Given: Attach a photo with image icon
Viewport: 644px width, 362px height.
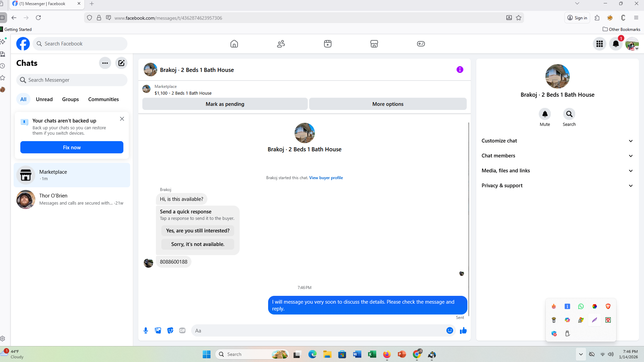Looking at the screenshot, I should [x=158, y=330].
